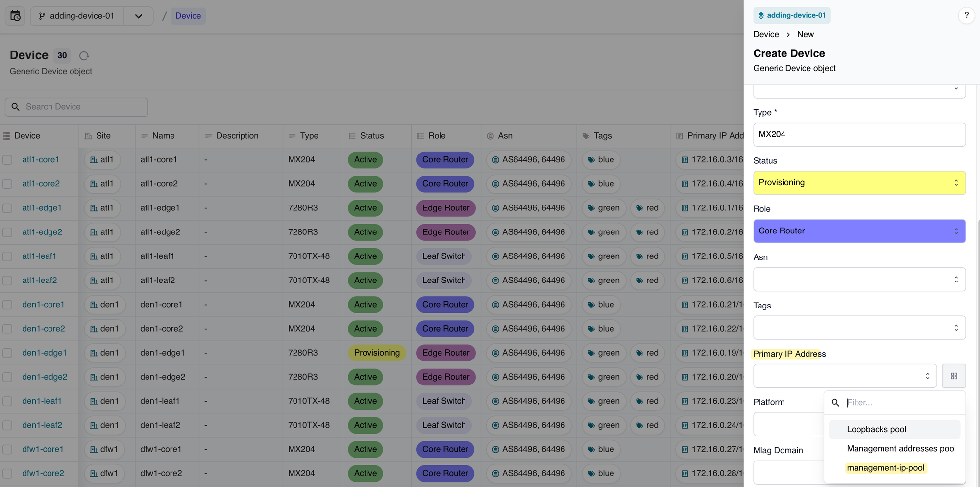This screenshot has height=487, width=980.
Task: Click the adding-device-01 branch badge in panel
Action: click(x=792, y=15)
